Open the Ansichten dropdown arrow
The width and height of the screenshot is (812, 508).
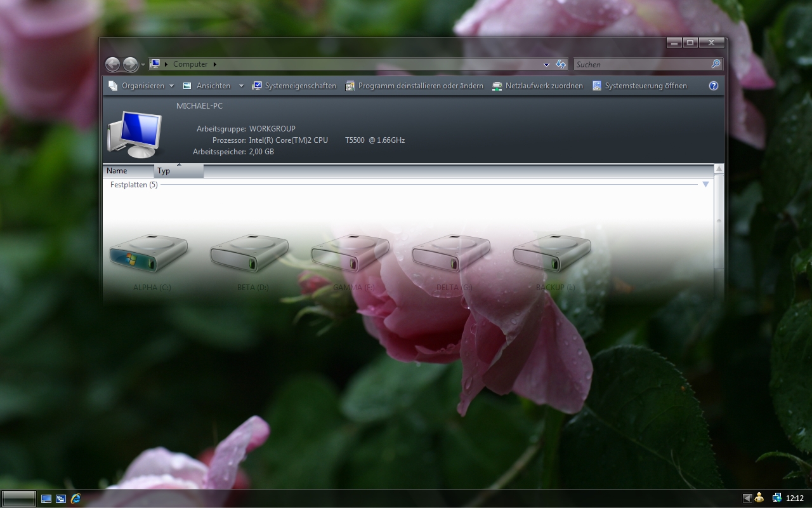point(241,86)
